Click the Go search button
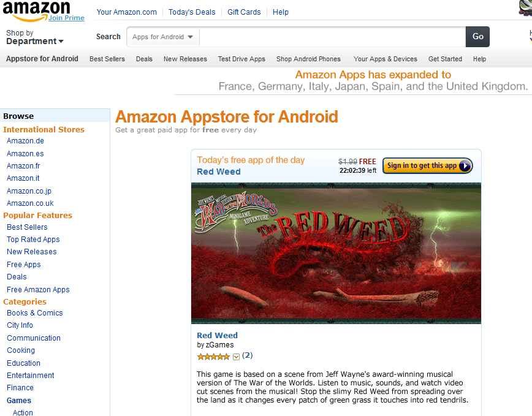532x416 pixels. (477, 37)
